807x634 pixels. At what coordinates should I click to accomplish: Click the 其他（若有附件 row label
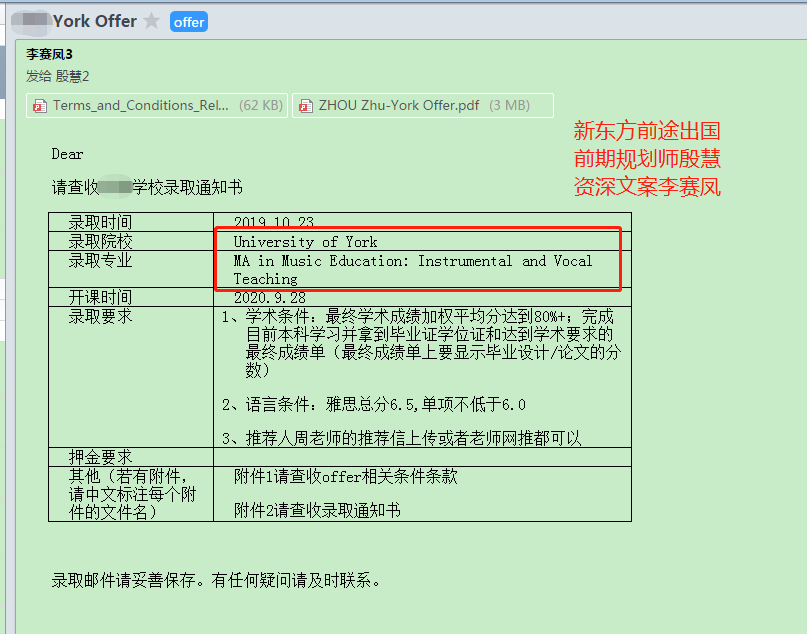(132, 494)
